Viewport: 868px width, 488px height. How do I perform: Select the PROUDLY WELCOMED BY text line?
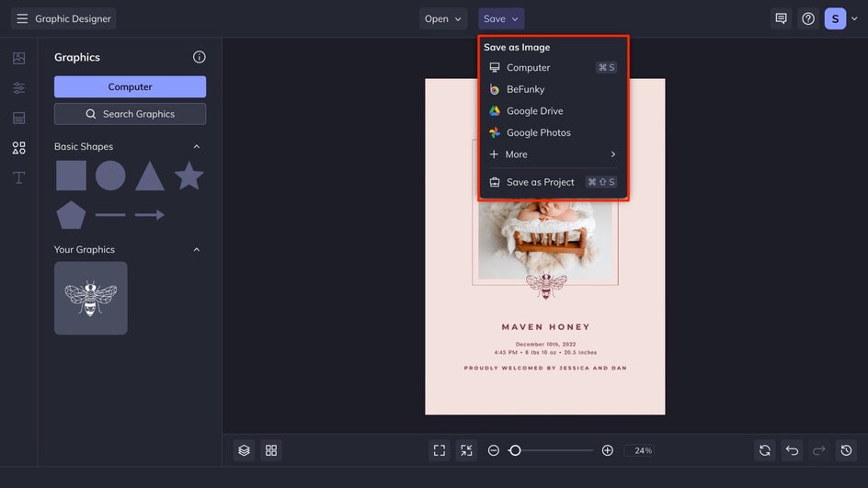tap(545, 368)
